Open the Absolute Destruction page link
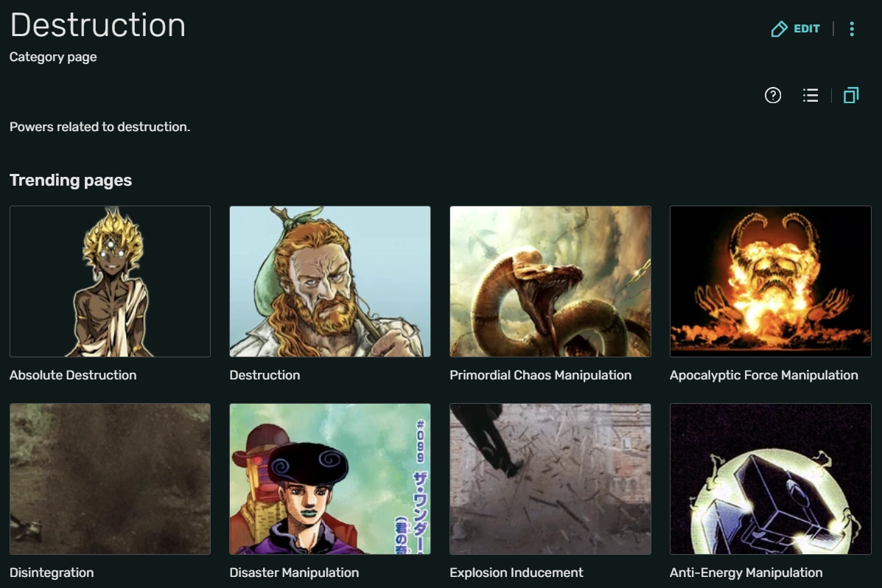 (72, 375)
